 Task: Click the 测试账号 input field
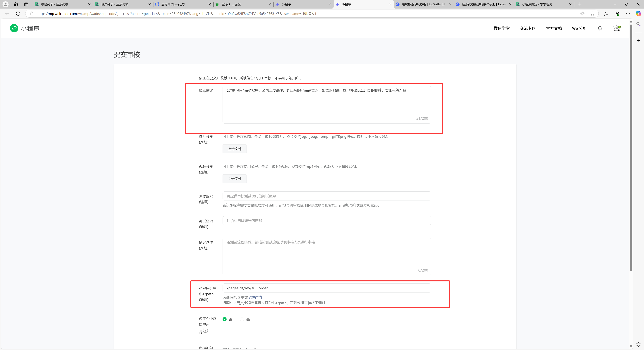click(327, 196)
